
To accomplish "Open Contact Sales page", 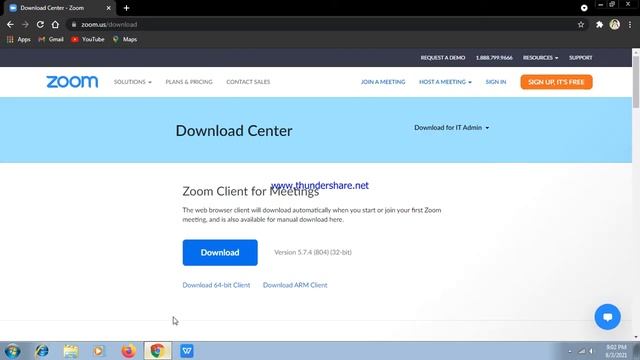I will click(248, 82).
